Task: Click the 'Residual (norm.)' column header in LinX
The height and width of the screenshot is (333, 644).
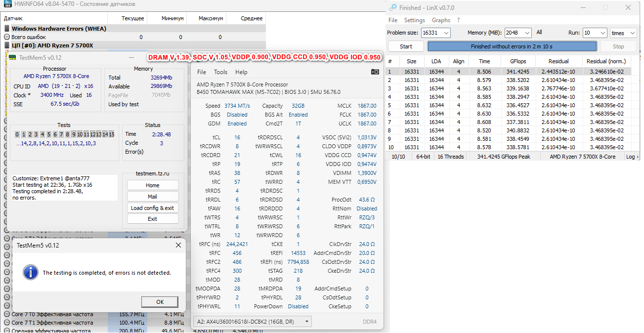Action: (605, 61)
